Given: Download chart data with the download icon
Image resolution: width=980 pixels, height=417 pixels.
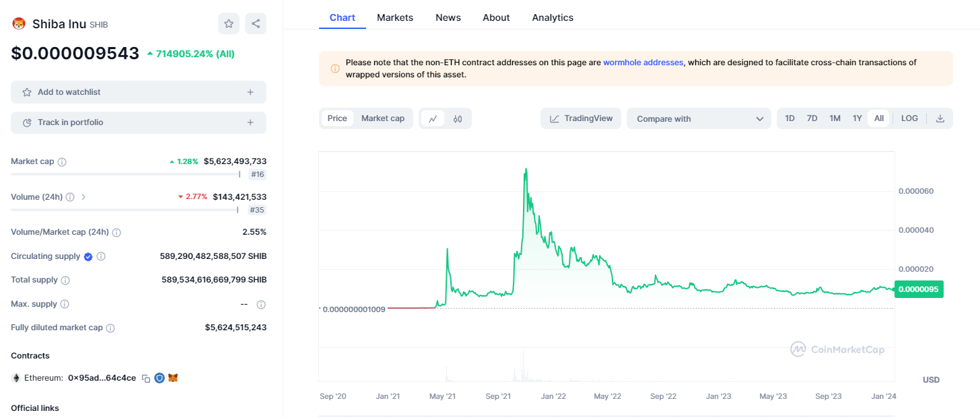Looking at the screenshot, I should point(940,118).
